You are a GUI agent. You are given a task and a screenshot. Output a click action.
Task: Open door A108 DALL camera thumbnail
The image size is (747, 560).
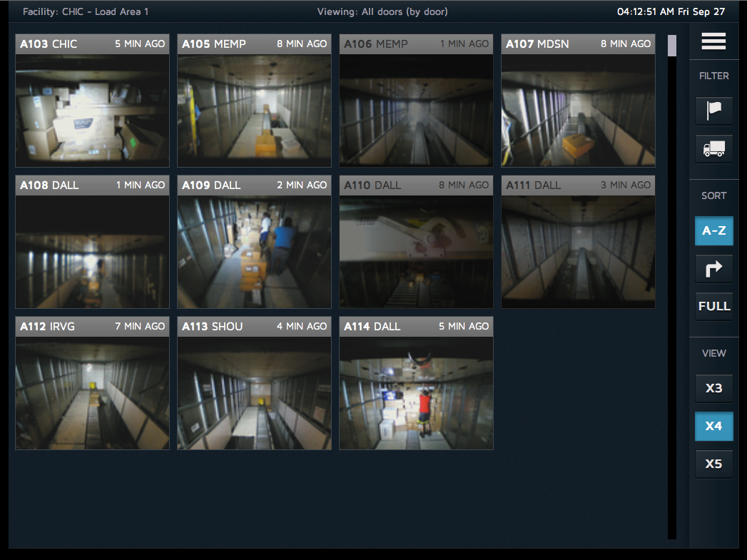coord(93,252)
